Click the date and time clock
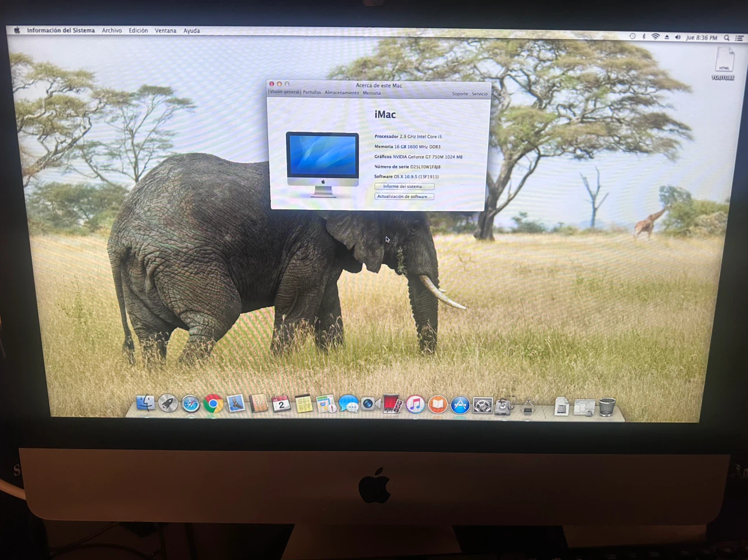The image size is (748, 560). coord(701,38)
